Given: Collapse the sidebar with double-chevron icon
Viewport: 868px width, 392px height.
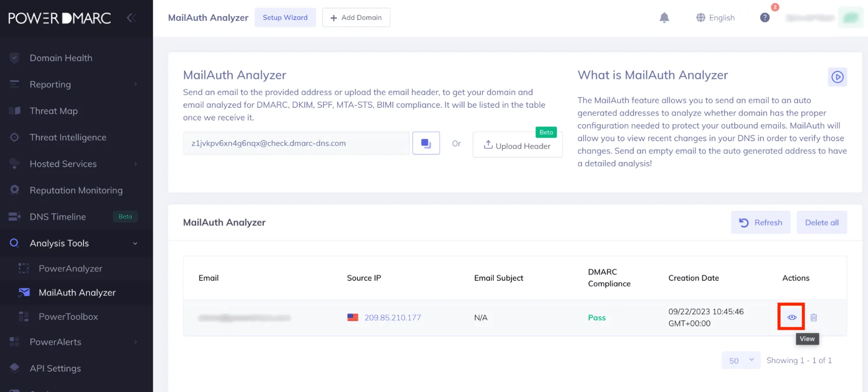Looking at the screenshot, I should (132, 18).
